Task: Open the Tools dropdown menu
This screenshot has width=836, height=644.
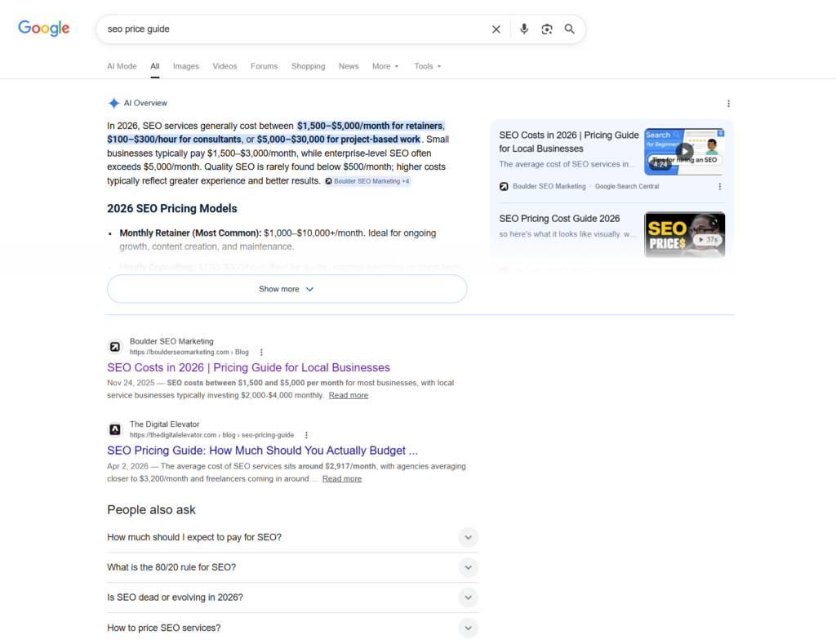Action: (x=427, y=66)
